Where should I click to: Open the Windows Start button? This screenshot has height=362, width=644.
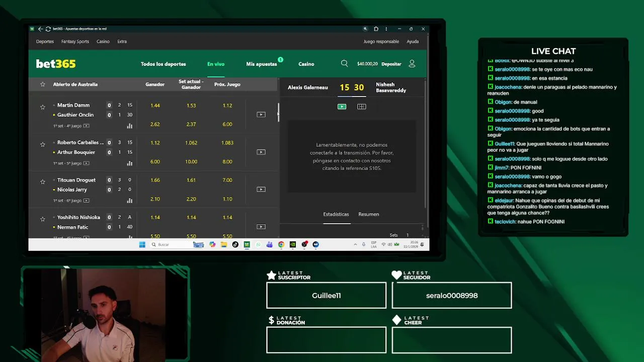coord(142,245)
